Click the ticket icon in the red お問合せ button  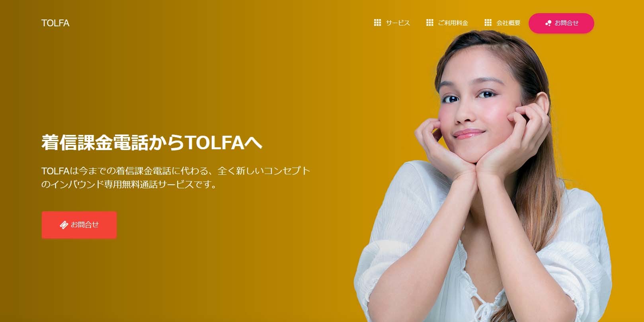pyautogui.click(x=64, y=225)
